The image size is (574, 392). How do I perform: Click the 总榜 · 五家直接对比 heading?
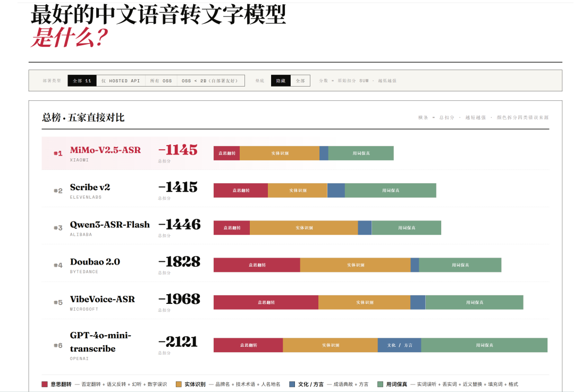click(x=83, y=117)
